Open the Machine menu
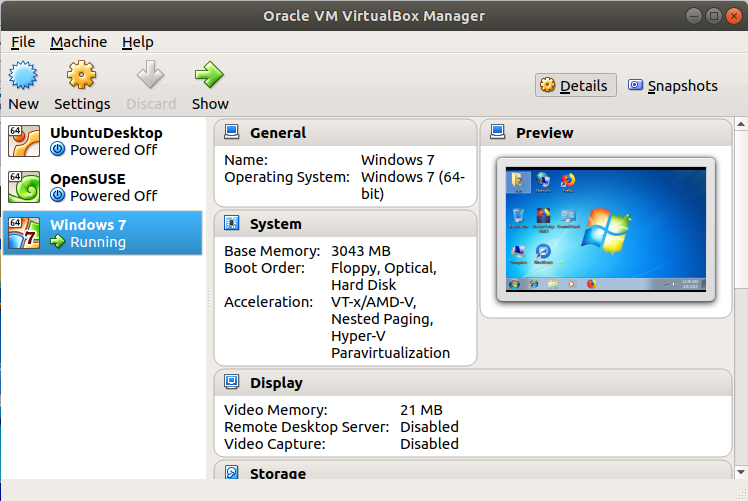Image resolution: width=748 pixels, height=501 pixels. [79, 42]
